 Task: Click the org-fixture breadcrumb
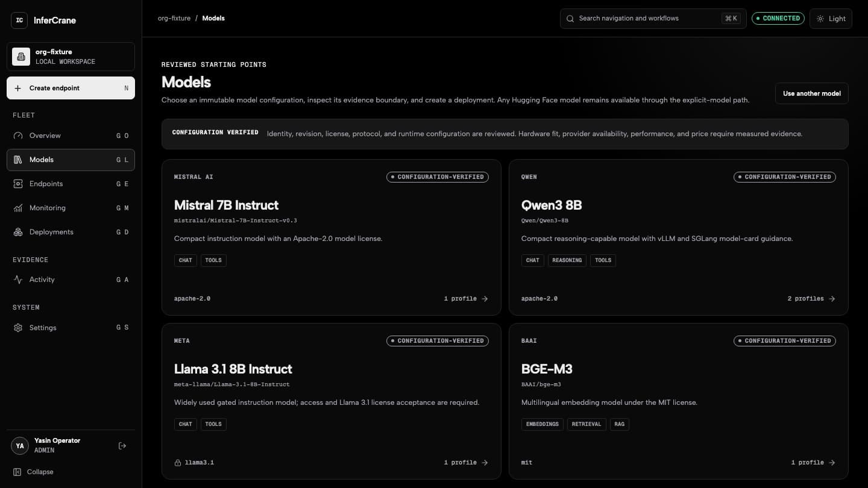coord(174,18)
